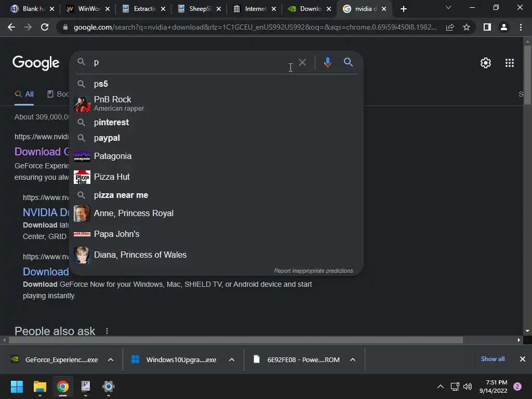Open the Windows Start menu
Viewport: 532px width, 399px height.
click(17, 387)
